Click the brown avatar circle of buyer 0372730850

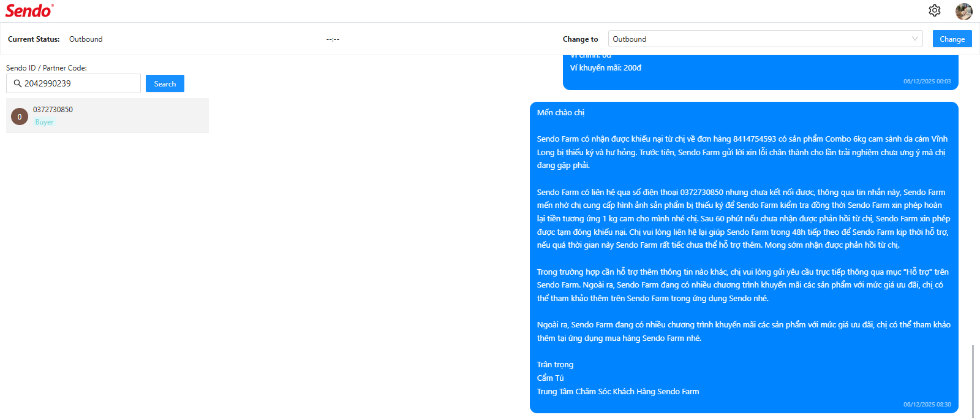(x=20, y=116)
